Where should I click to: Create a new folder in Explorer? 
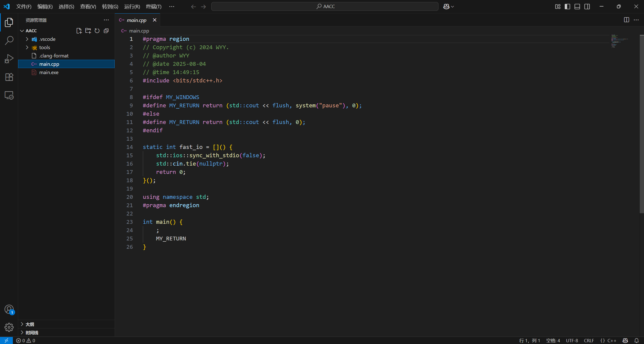coord(88,30)
